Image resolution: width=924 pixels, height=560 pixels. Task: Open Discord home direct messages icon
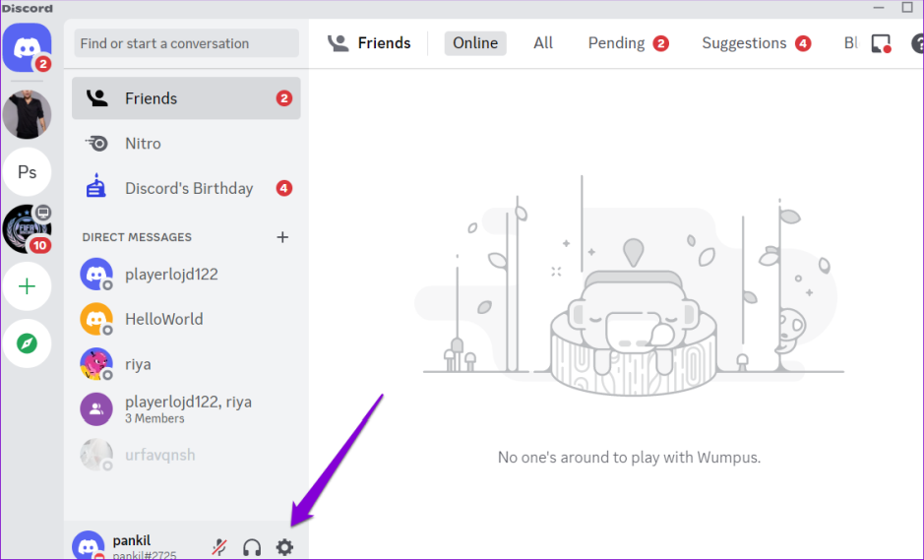(x=27, y=47)
